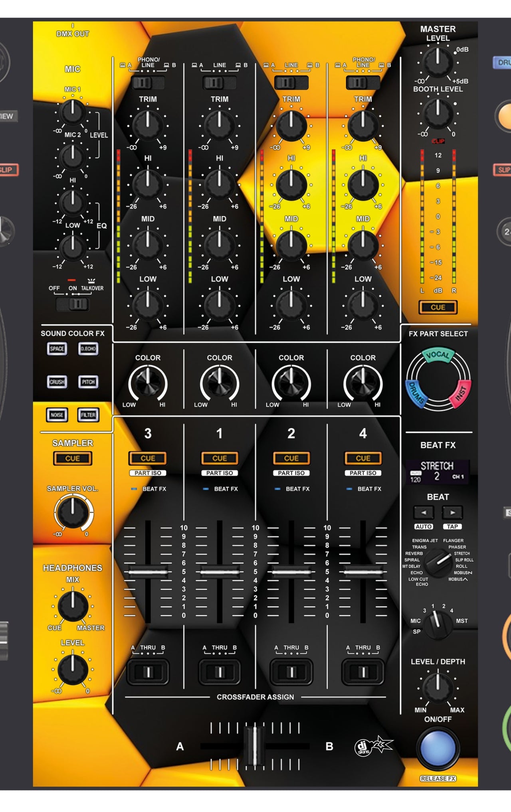The image size is (511, 812).
Task: Click the Beat right arrow button
Action: click(x=452, y=512)
